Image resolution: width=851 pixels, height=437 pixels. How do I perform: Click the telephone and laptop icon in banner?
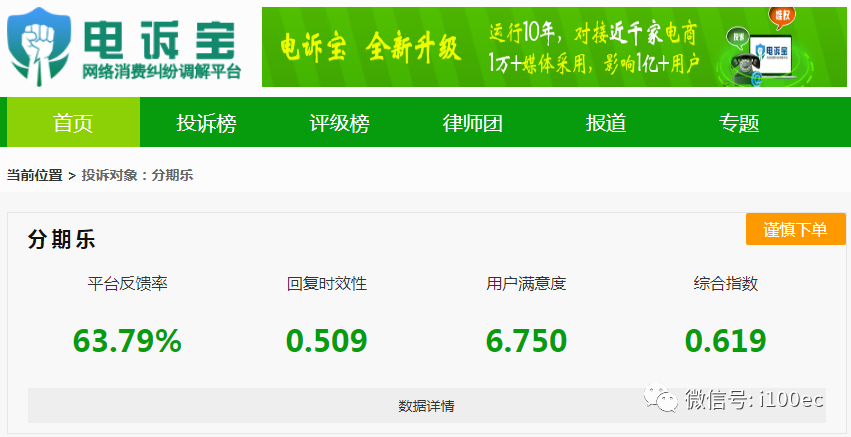(763, 48)
